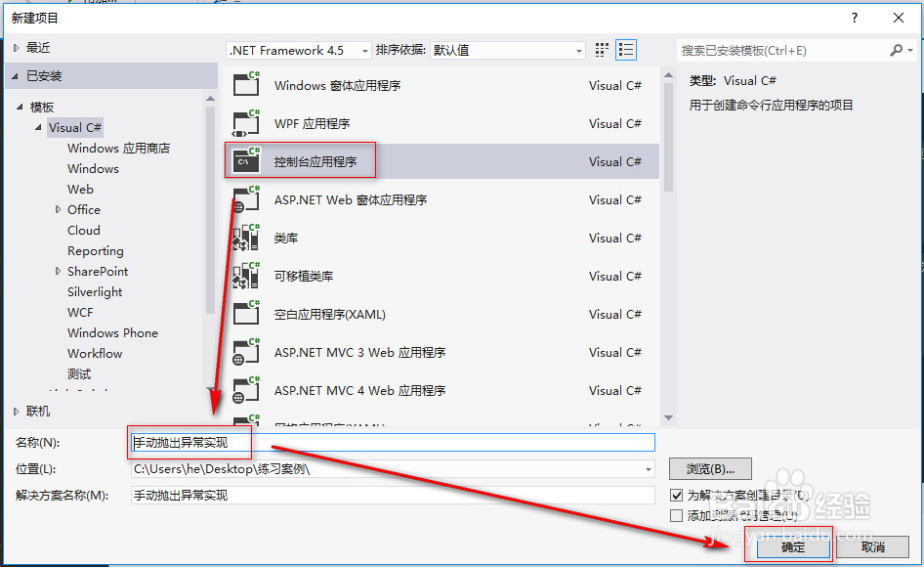The width and height of the screenshot is (924, 567).
Task: Click the template list scrollbar up arrow
Action: (668, 75)
